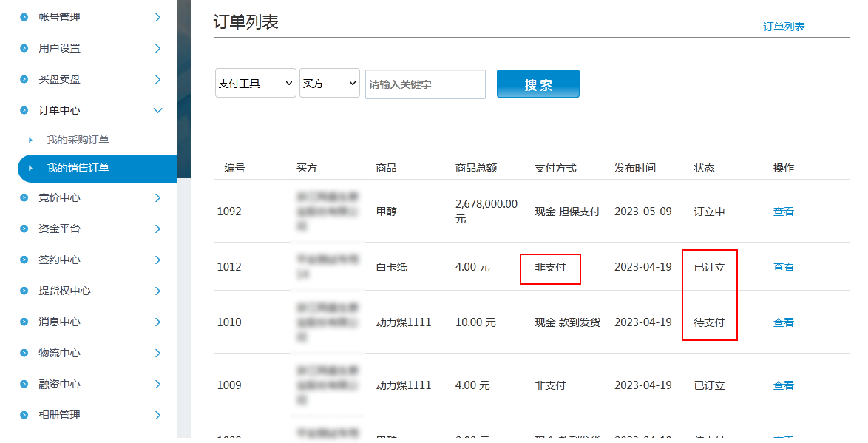Screen dimensions: 868x443
Task: Click the bullet icon beside 帐号管理
Action: (x=24, y=17)
